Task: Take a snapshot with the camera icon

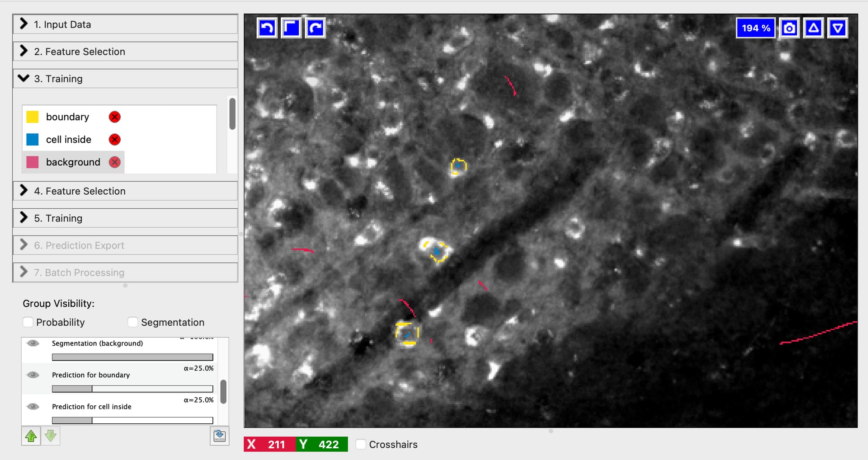Action: click(x=789, y=28)
